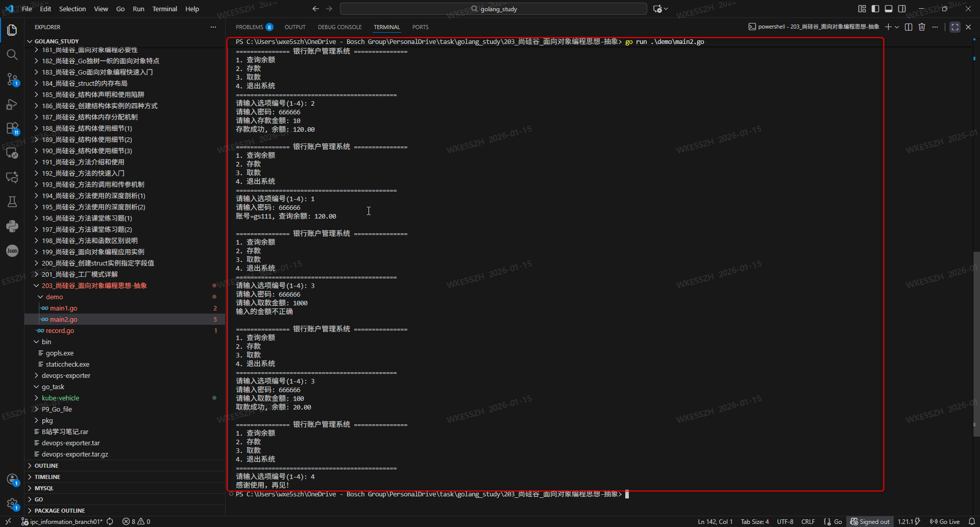Select main2.go in the Explorer
The width and height of the screenshot is (980, 527).
pyautogui.click(x=63, y=319)
